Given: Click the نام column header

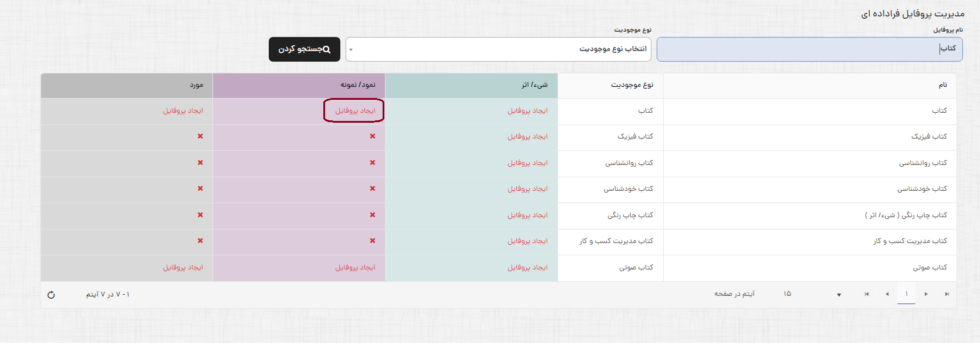Looking at the screenshot, I should 942,85.
